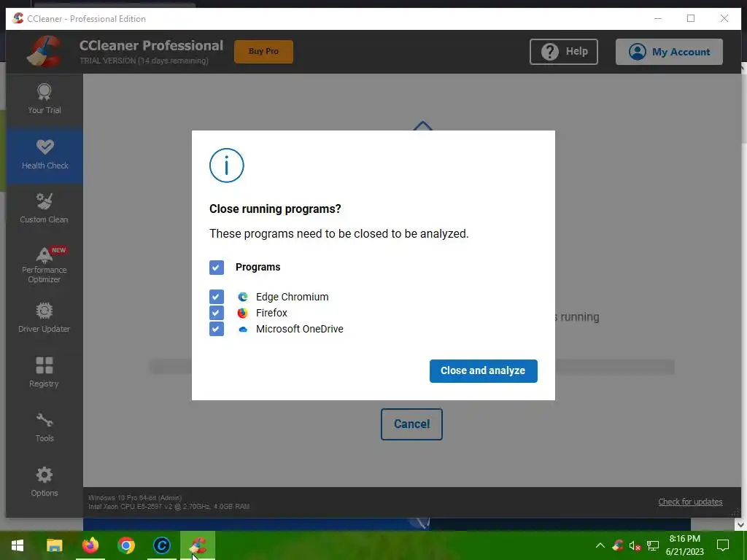Uncheck the Programs master checkbox

click(217, 267)
